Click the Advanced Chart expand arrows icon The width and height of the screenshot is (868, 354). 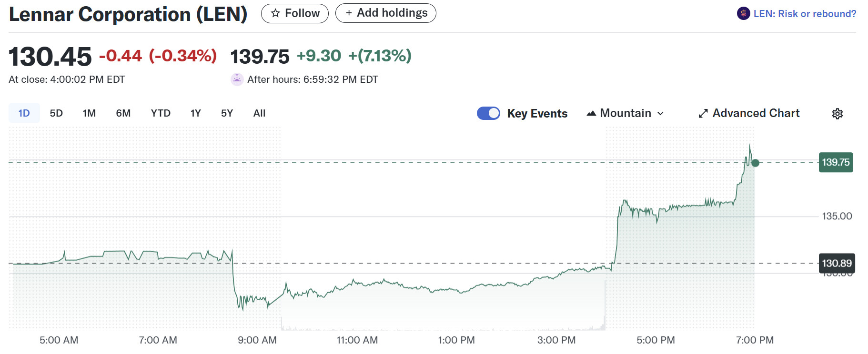pos(703,114)
